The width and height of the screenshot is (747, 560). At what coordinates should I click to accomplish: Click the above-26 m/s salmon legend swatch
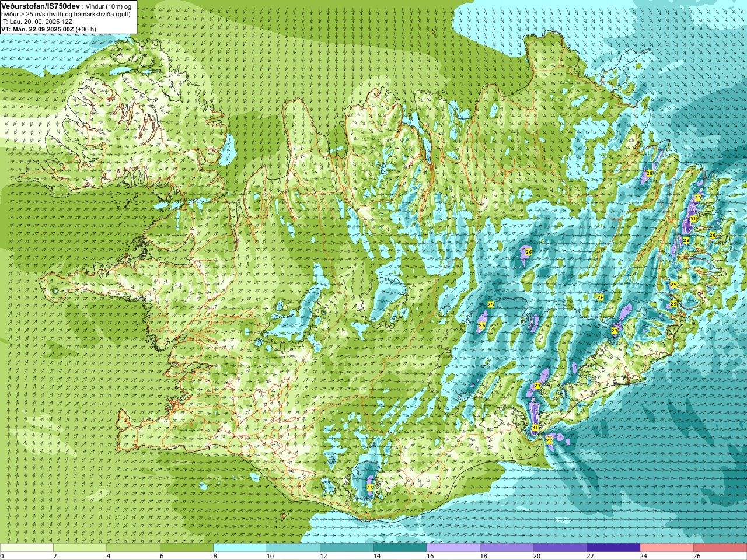click(720, 548)
